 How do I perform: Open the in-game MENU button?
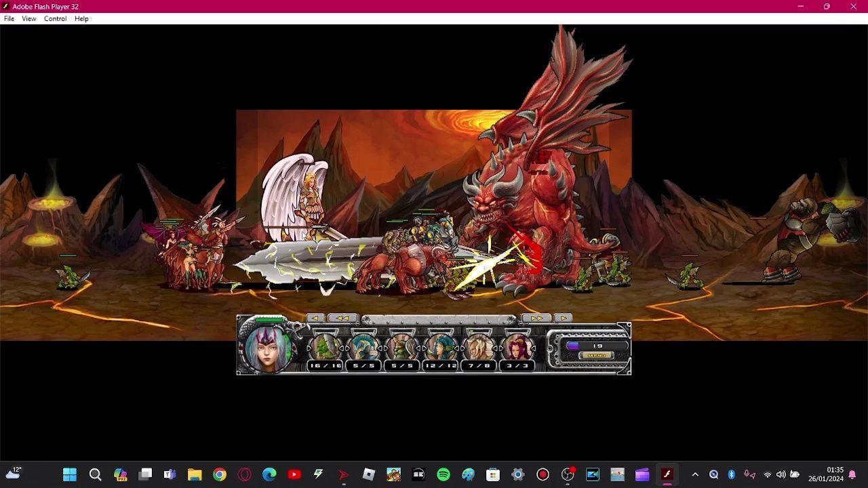click(x=596, y=355)
